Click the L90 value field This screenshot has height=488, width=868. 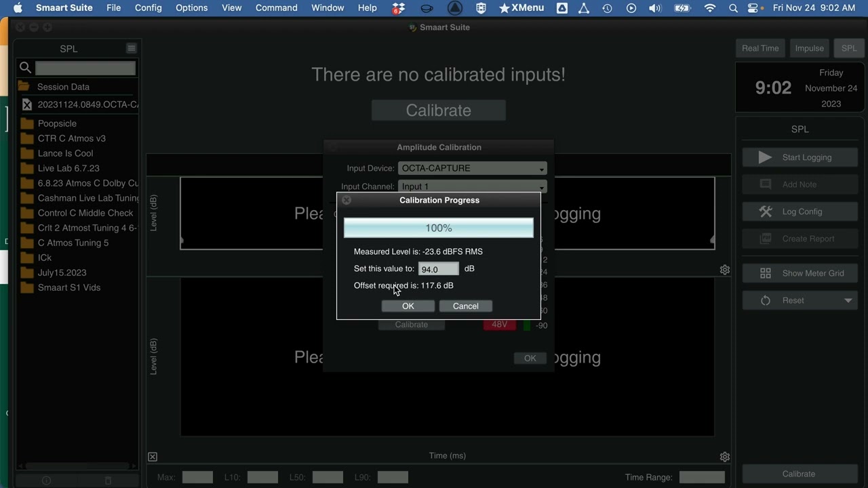(x=393, y=477)
